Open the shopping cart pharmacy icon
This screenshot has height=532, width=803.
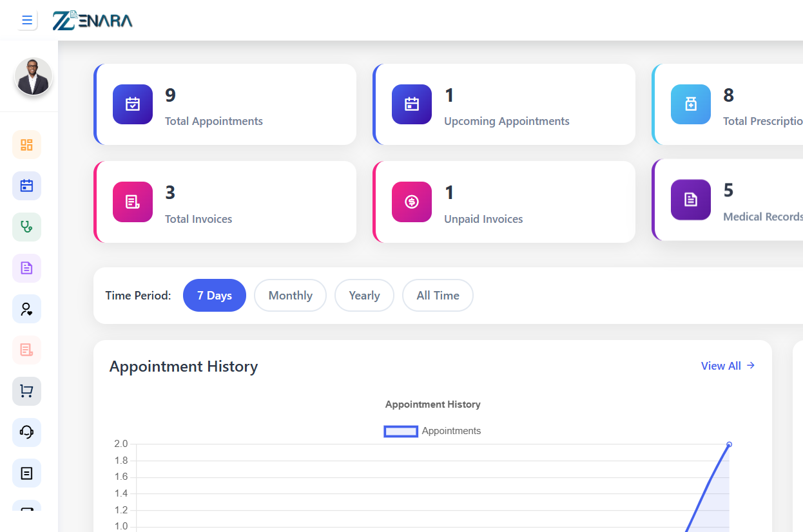pyautogui.click(x=26, y=391)
